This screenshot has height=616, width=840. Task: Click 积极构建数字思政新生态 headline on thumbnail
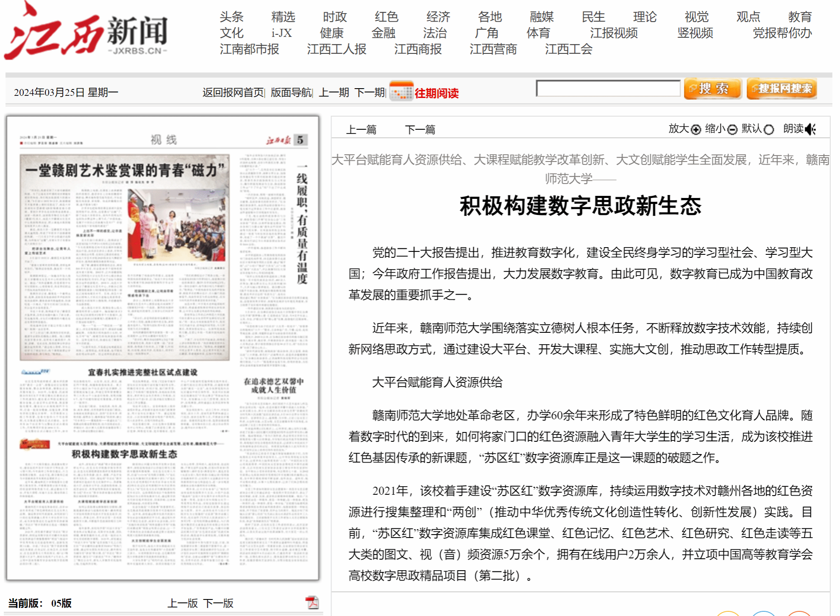124,454
